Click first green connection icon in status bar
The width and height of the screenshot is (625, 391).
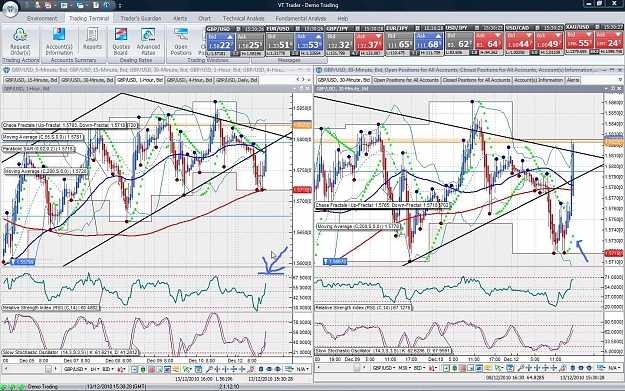point(4,387)
